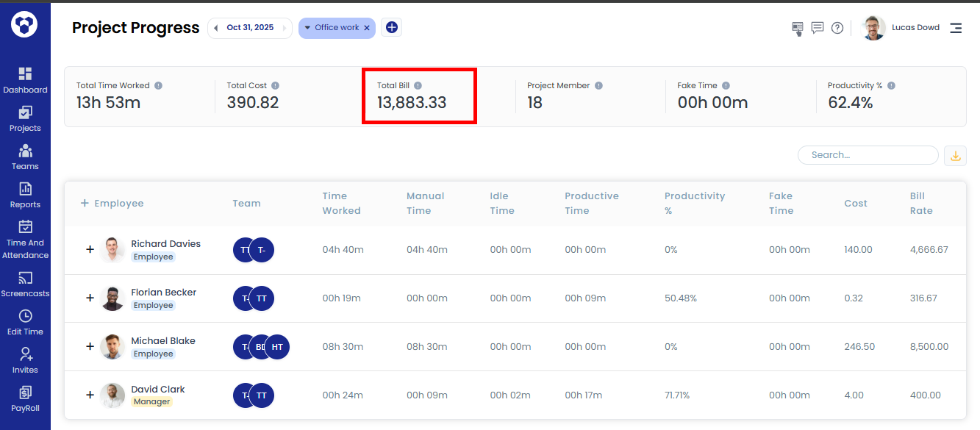Click the Search input field

click(868, 155)
